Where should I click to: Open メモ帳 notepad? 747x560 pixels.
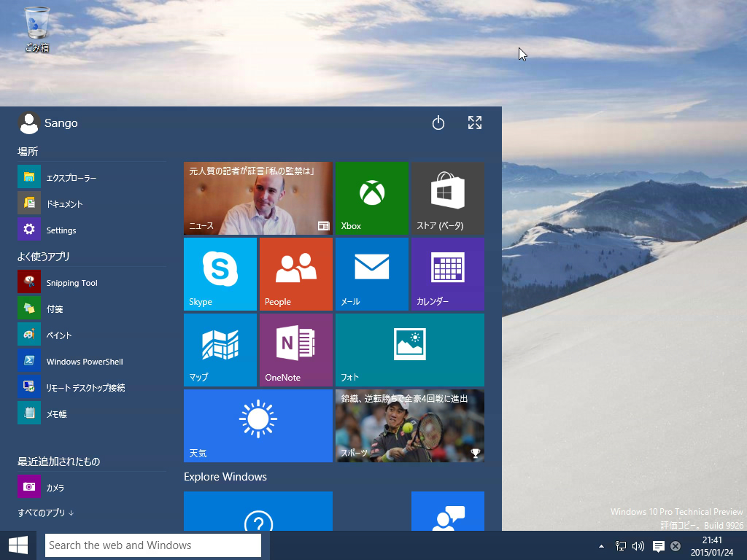[91, 413]
